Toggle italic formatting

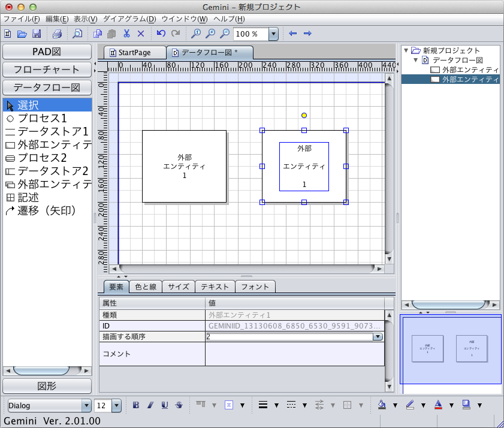coord(150,405)
